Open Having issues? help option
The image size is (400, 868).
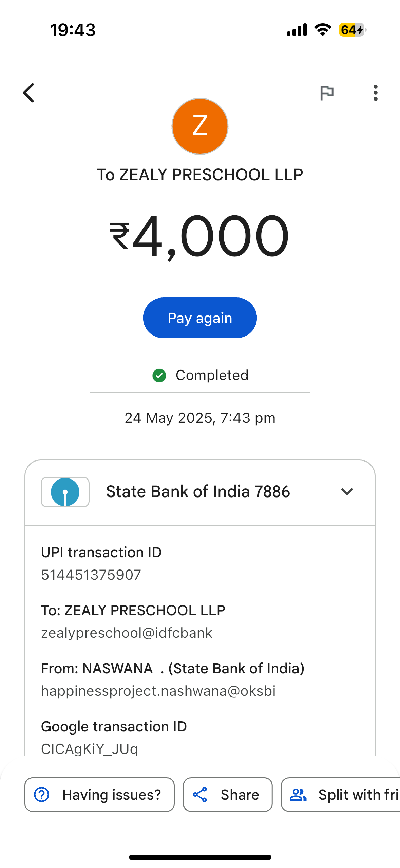99,795
